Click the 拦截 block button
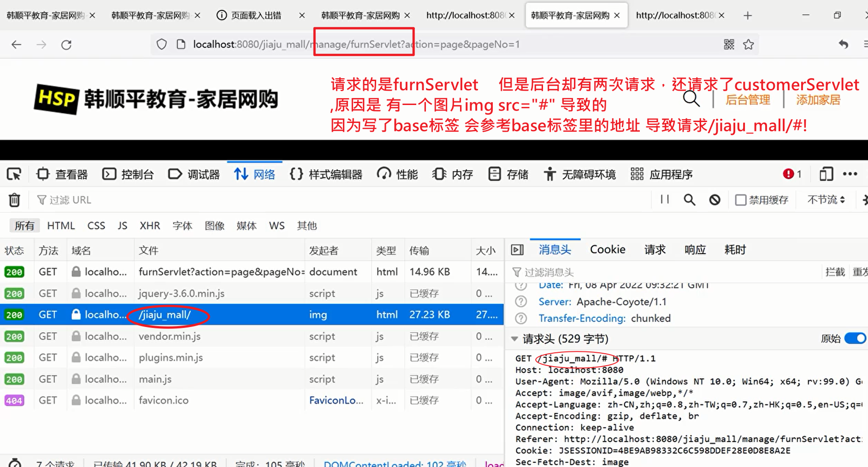 [x=835, y=272]
